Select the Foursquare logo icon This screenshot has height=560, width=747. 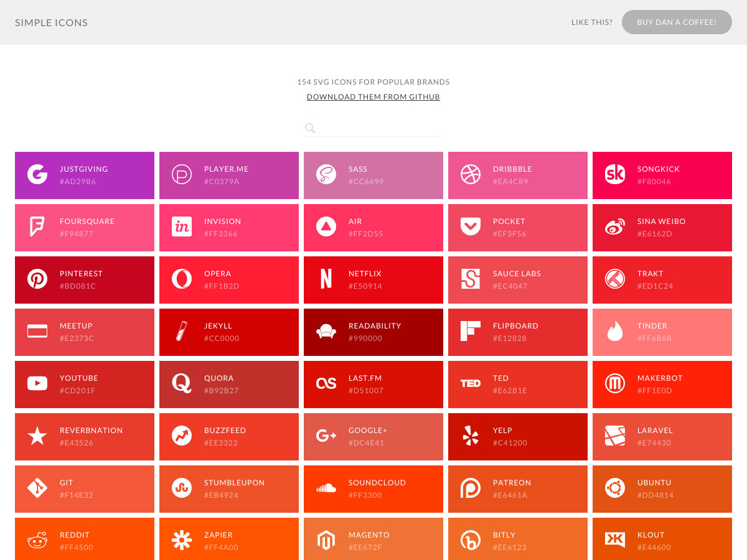point(37,227)
